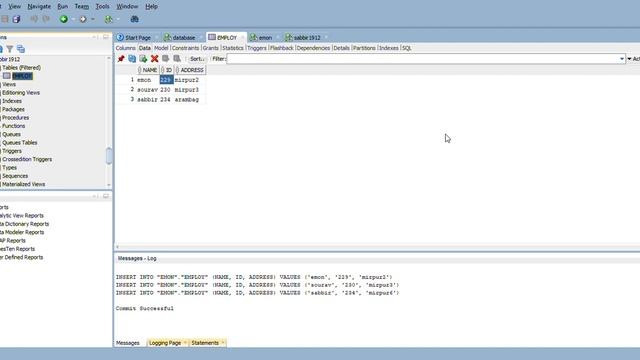Image resolution: width=640 pixels, height=360 pixels.
Task: Switch to the Messages log tab
Action: pos(128,343)
